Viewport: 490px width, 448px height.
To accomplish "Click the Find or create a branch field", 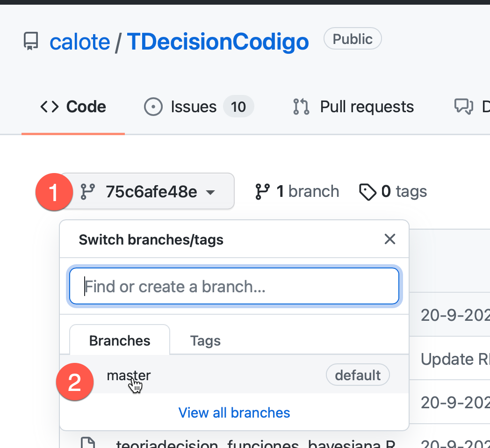I will (x=234, y=286).
